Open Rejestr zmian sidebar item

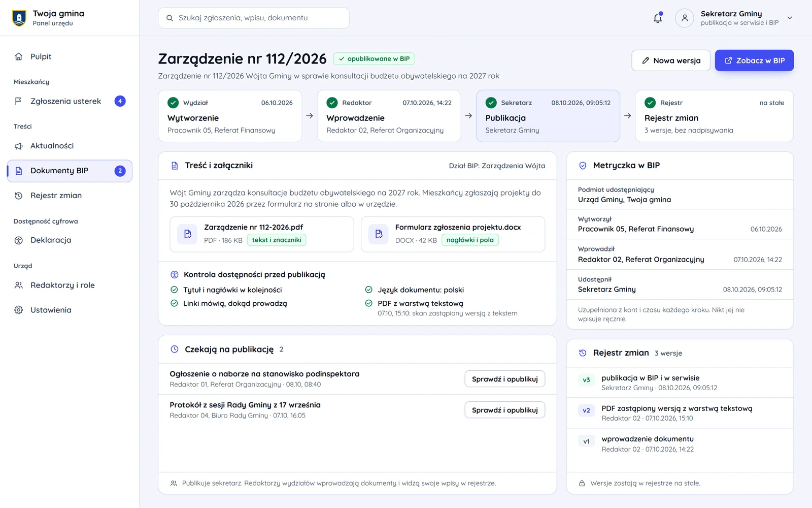(x=70, y=196)
